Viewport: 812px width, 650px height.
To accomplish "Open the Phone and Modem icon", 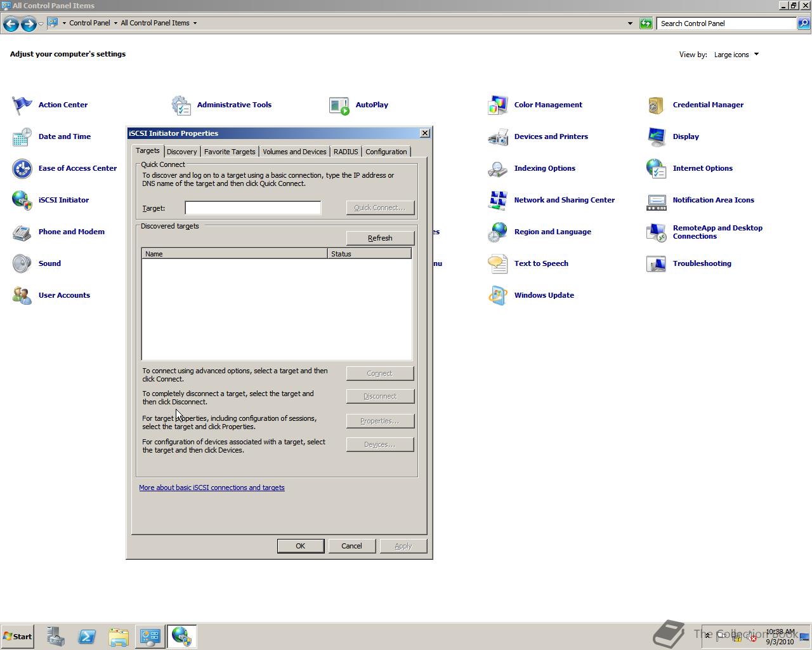I will pos(22,232).
